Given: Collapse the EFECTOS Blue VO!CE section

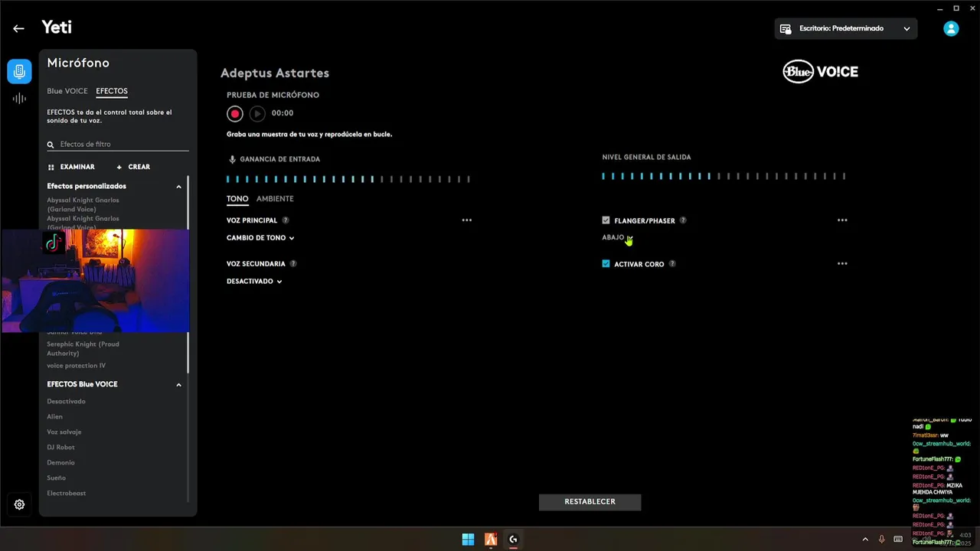Looking at the screenshot, I should coord(179,385).
